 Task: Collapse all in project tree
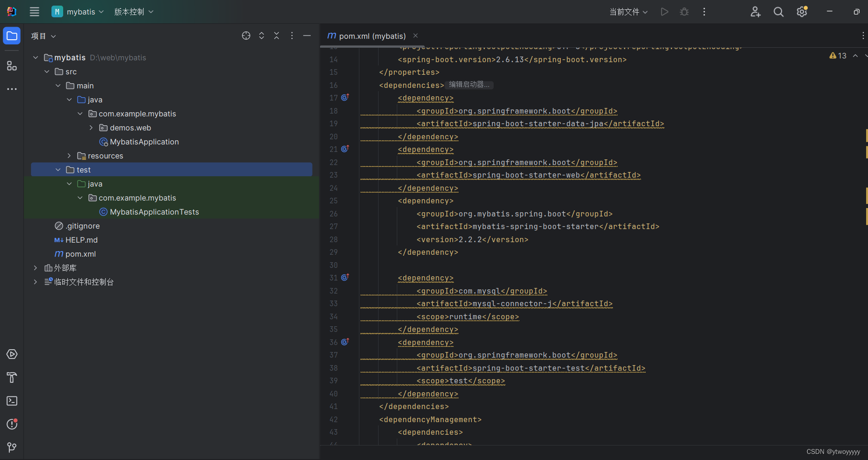(x=277, y=36)
